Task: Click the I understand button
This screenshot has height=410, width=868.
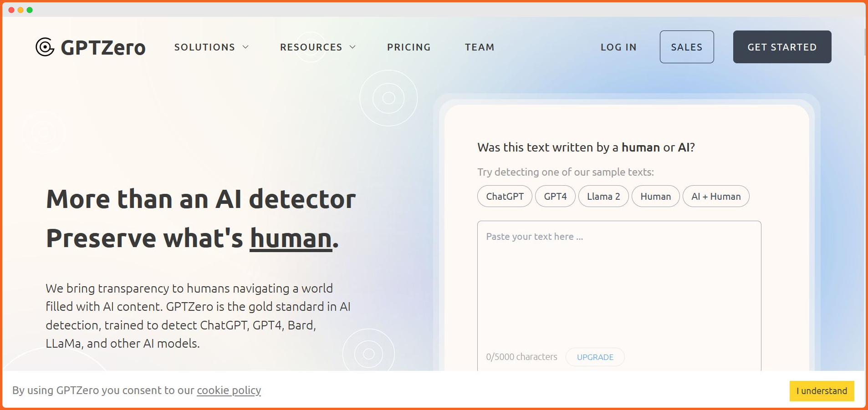Action: coord(822,391)
